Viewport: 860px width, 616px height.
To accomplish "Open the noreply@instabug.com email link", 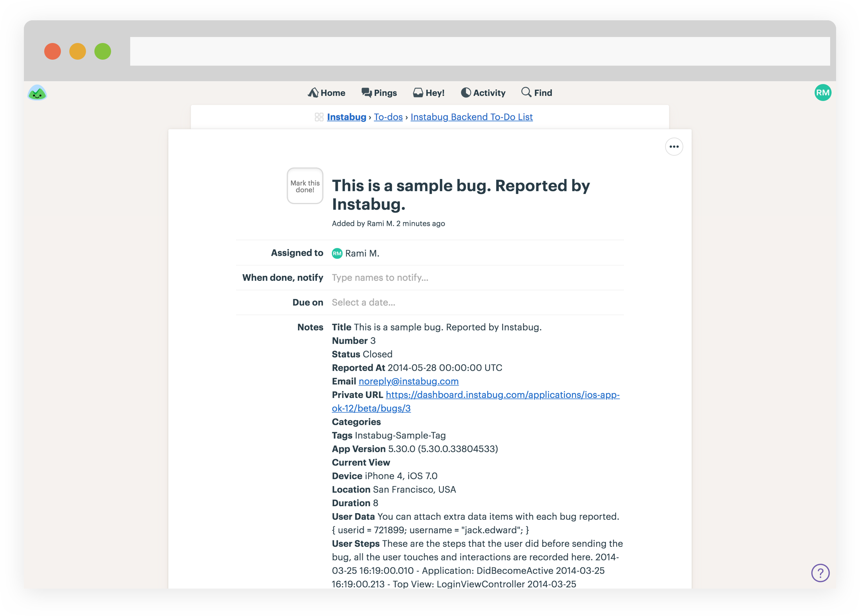I will [x=408, y=381].
